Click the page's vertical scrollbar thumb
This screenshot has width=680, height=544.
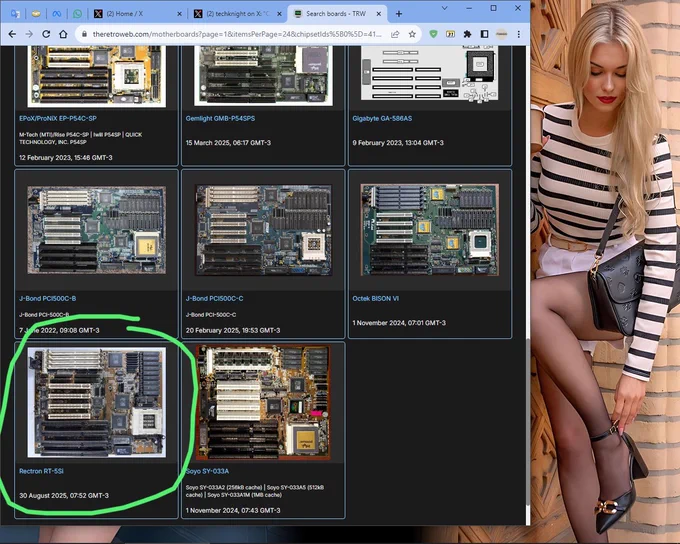pos(527,421)
